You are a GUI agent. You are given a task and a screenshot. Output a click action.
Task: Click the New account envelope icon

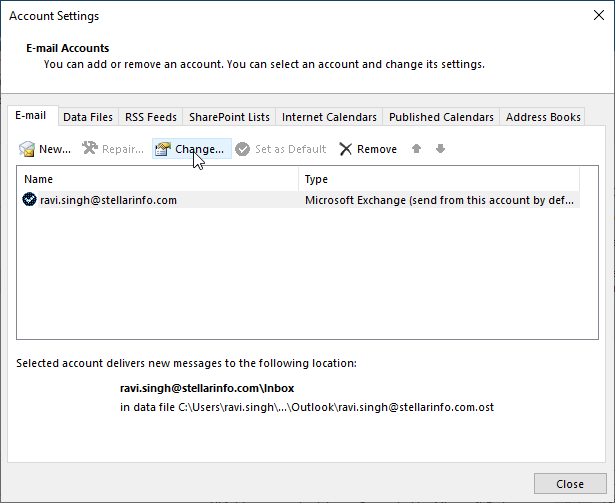(x=27, y=149)
